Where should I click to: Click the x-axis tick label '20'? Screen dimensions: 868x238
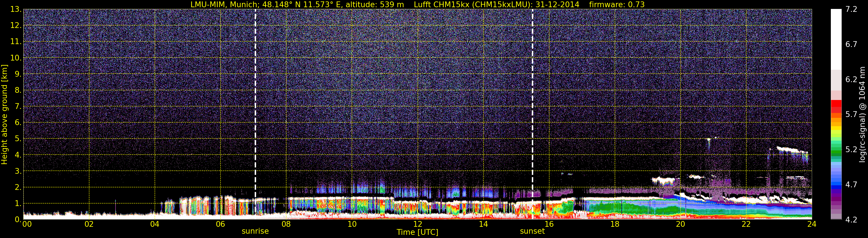[x=680, y=224]
